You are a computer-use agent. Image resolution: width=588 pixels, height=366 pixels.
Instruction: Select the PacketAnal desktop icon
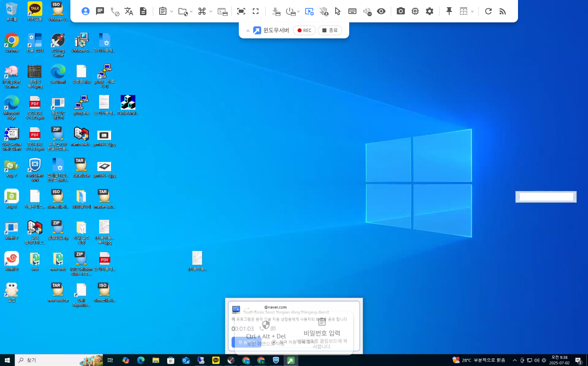(x=128, y=105)
